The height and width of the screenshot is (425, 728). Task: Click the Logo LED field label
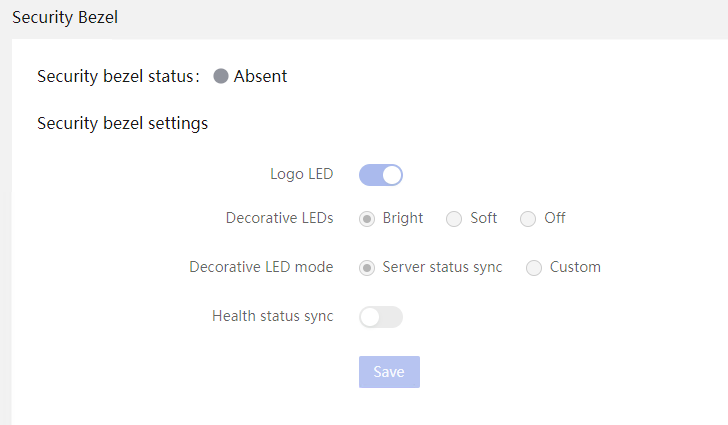[302, 174]
